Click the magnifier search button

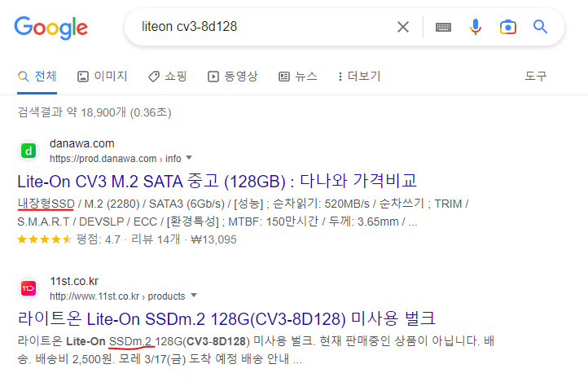pos(541,27)
